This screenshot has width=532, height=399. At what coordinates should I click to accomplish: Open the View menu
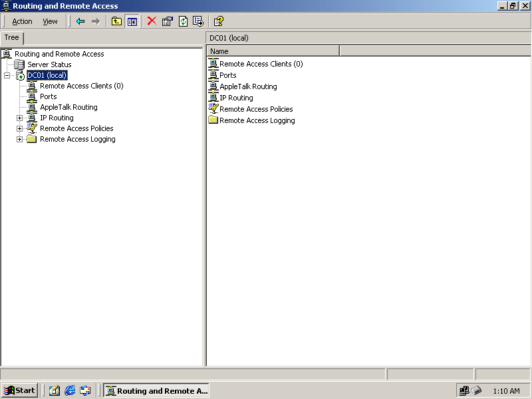[50, 21]
